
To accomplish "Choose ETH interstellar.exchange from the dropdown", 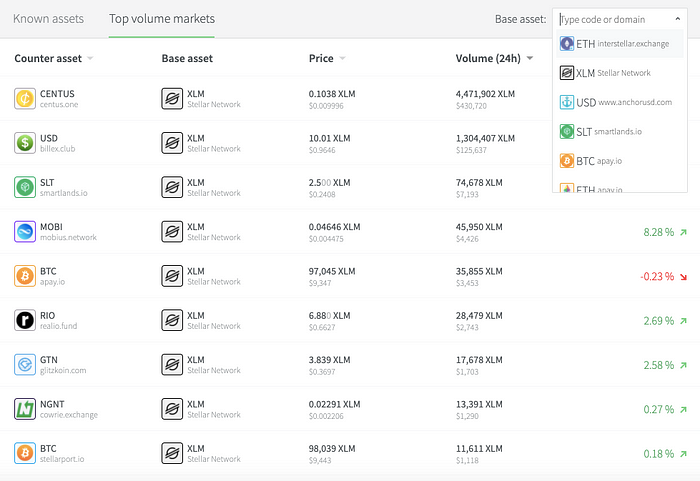I will (x=620, y=43).
